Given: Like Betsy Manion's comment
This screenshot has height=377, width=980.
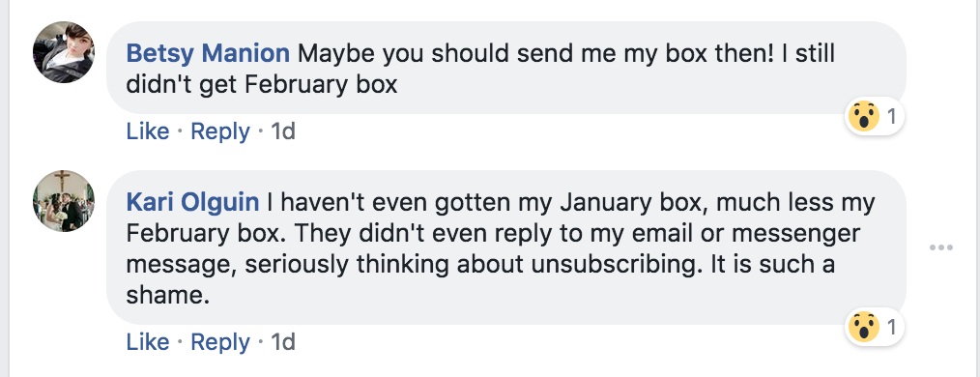Looking at the screenshot, I should tap(148, 131).
